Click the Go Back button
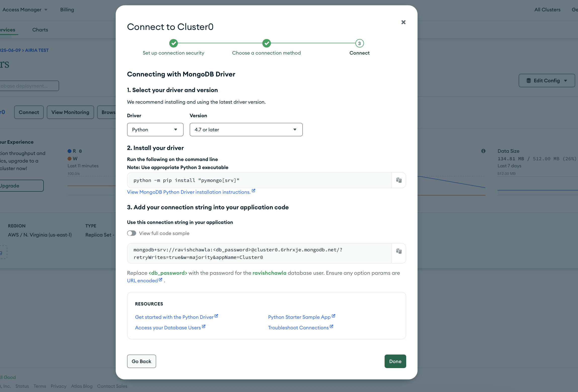Image resolution: width=578 pixels, height=392 pixels. (141, 361)
